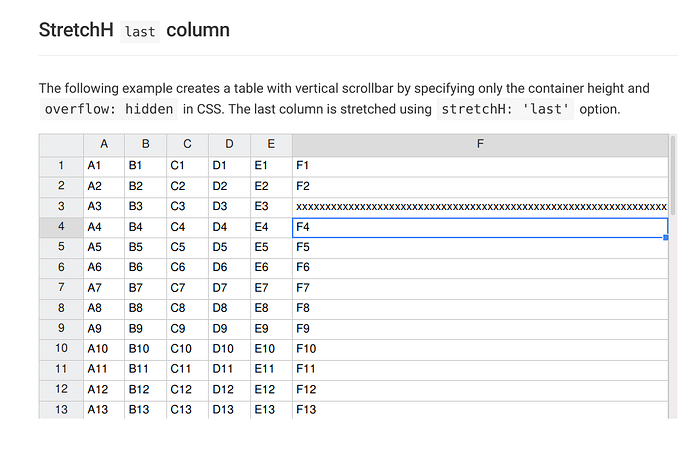Select cell D12

[229, 390]
